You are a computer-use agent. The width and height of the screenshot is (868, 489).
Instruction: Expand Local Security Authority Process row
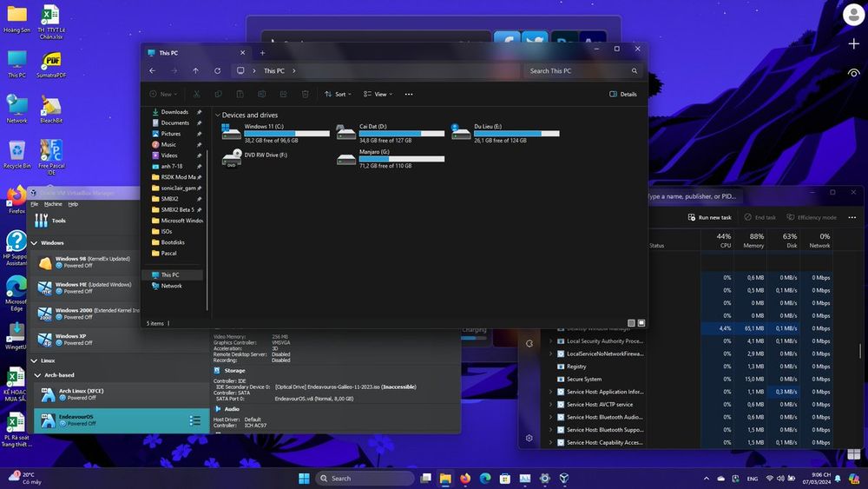(x=550, y=341)
